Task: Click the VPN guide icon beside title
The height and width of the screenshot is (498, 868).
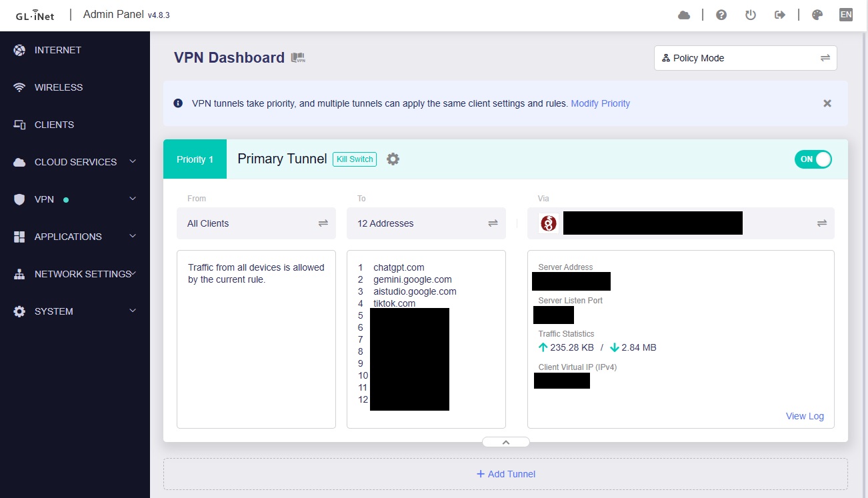Action: pyautogui.click(x=298, y=58)
